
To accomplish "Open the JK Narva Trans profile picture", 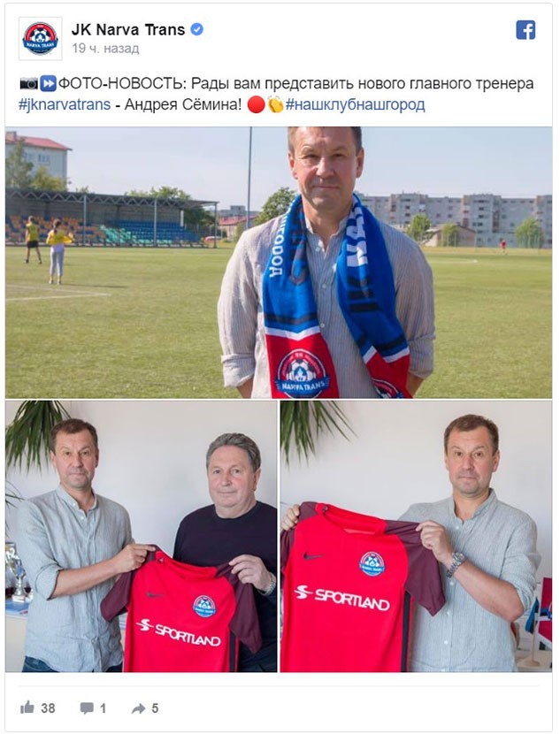I will [41, 39].
